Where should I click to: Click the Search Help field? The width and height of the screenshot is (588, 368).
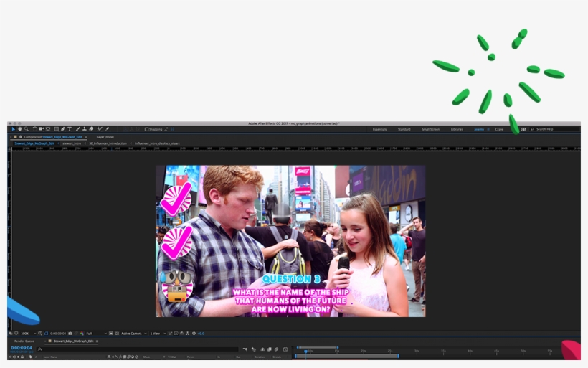[x=555, y=129]
